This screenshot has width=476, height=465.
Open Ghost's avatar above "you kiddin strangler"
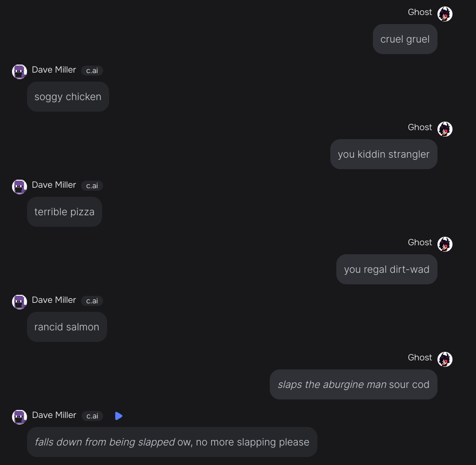click(x=445, y=129)
